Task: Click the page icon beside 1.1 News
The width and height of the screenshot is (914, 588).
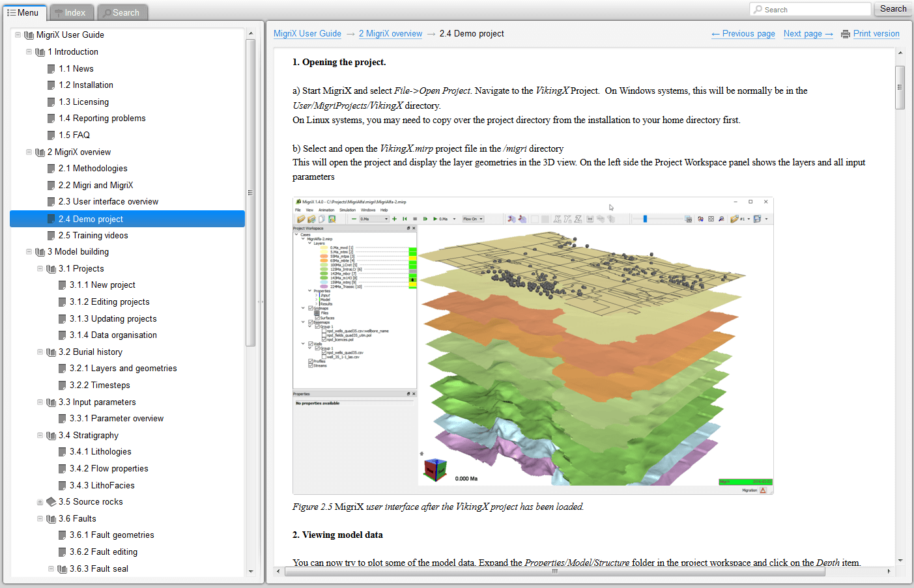Action: pos(51,69)
